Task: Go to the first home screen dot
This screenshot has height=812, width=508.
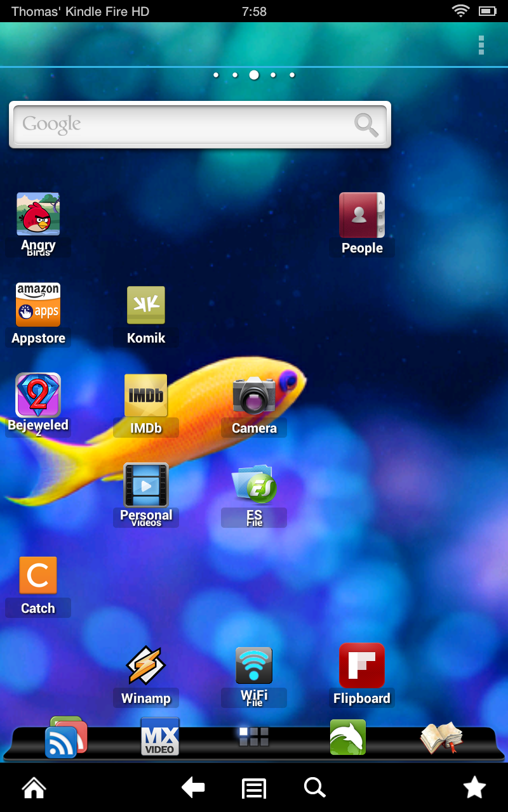Action: 216,75
